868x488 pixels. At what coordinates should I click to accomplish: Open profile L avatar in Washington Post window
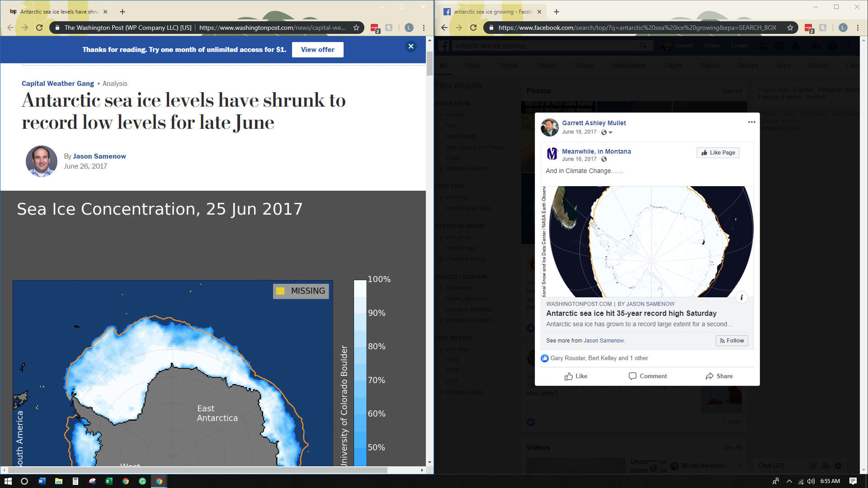coord(409,28)
